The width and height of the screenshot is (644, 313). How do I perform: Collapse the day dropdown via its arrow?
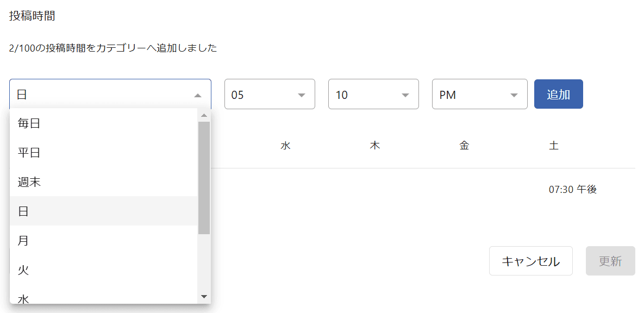pyautogui.click(x=198, y=95)
